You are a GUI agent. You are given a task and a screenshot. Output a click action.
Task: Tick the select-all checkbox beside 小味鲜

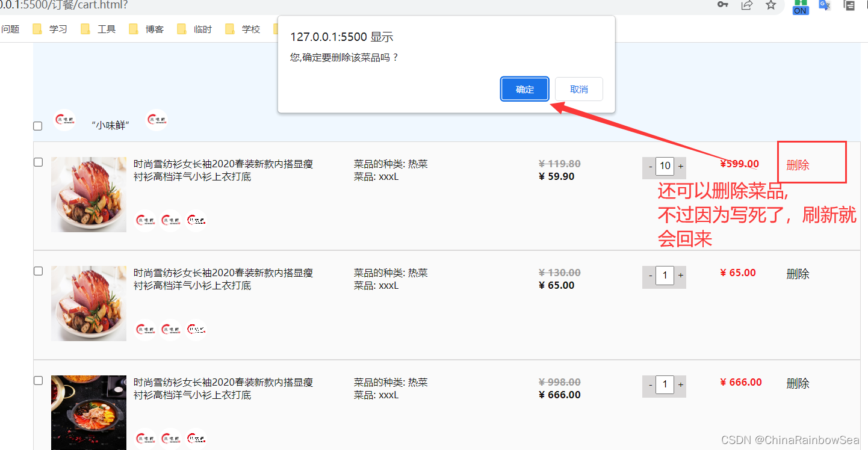(38, 126)
